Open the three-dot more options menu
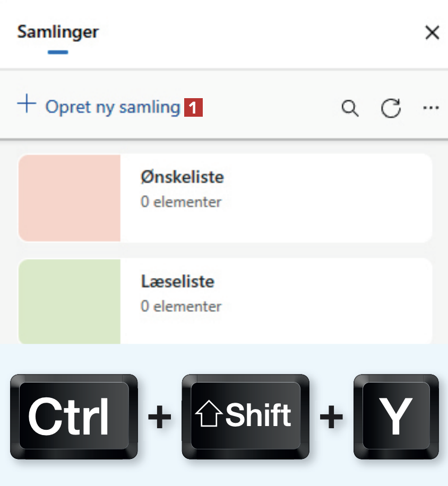This screenshot has width=448, height=486. pyautogui.click(x=430, y=108)
